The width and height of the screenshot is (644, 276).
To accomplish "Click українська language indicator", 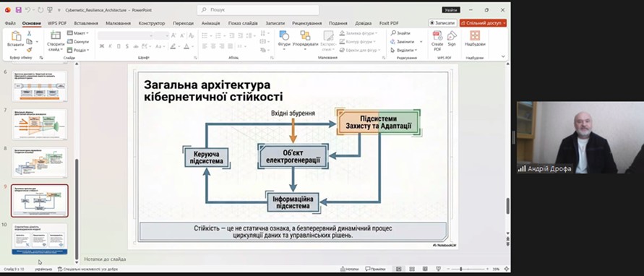I will tap(43, 269).
